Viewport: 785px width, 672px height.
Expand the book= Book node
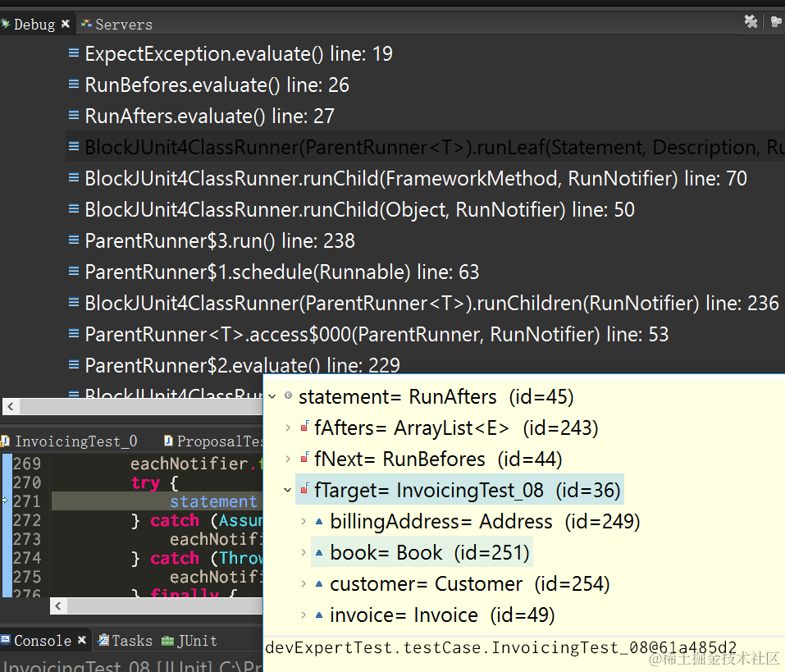click(x=304, y=552)
